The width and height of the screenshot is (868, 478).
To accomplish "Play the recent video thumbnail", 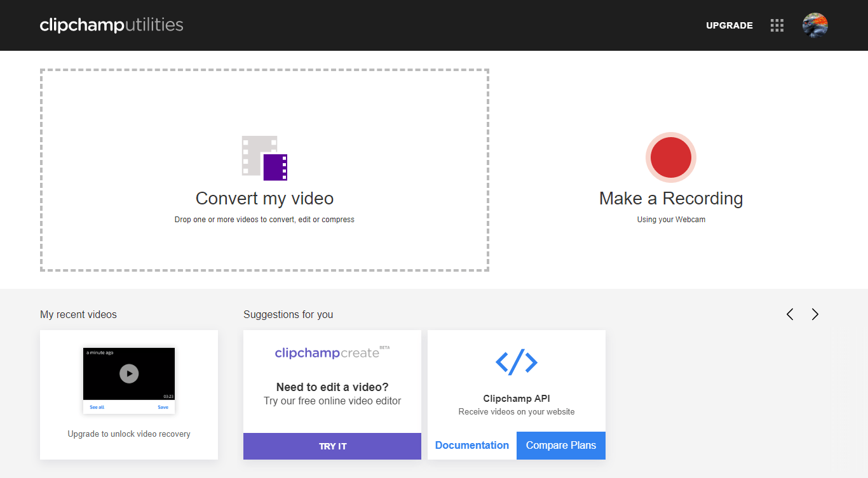I will pyautogui.click(x=129, y=373).
